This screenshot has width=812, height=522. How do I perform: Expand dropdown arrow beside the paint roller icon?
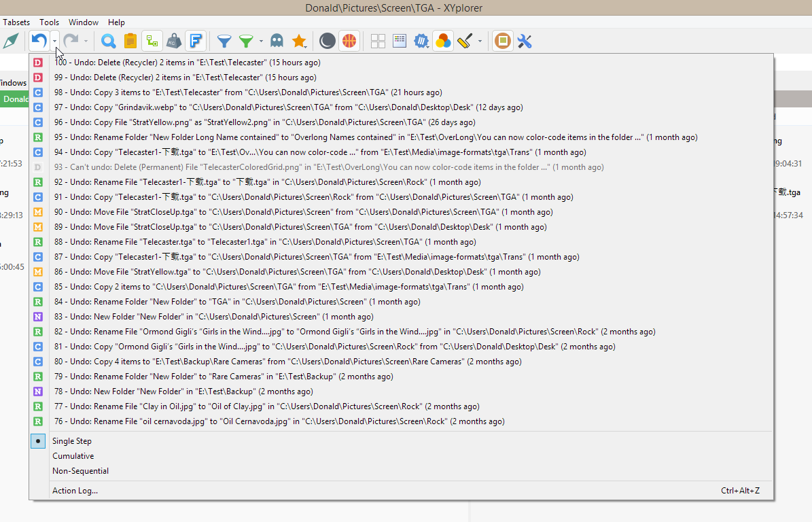pos(480,41)
